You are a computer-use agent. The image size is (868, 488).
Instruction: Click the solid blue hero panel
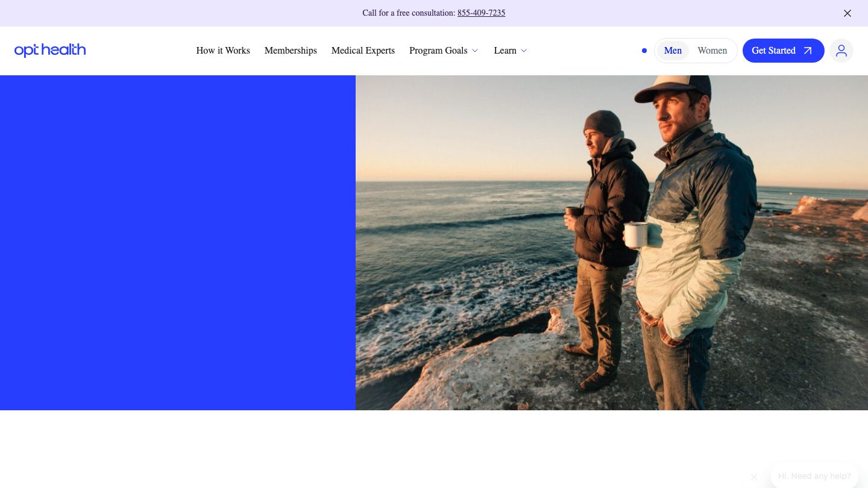pos(178,242)
